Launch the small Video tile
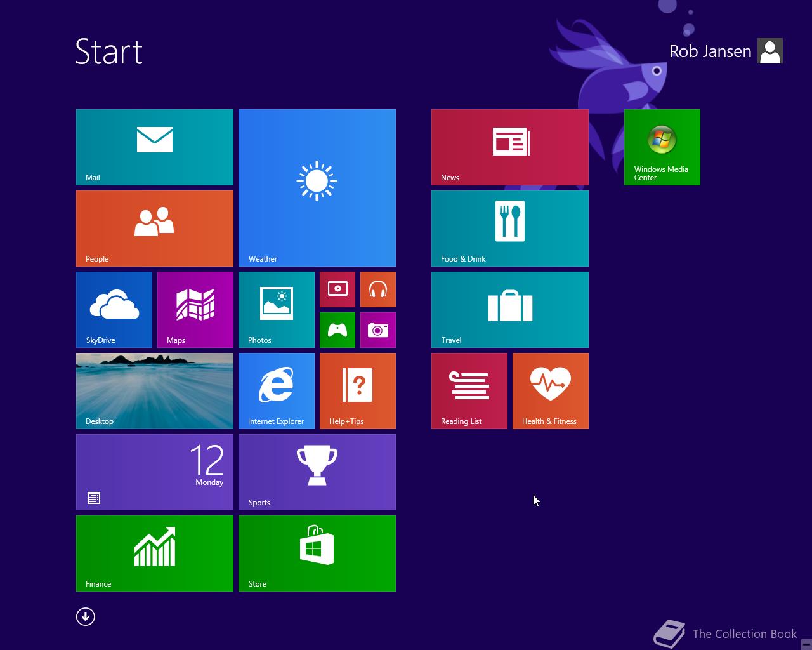This screenshot has width=812, height=650. coord(337,289)
